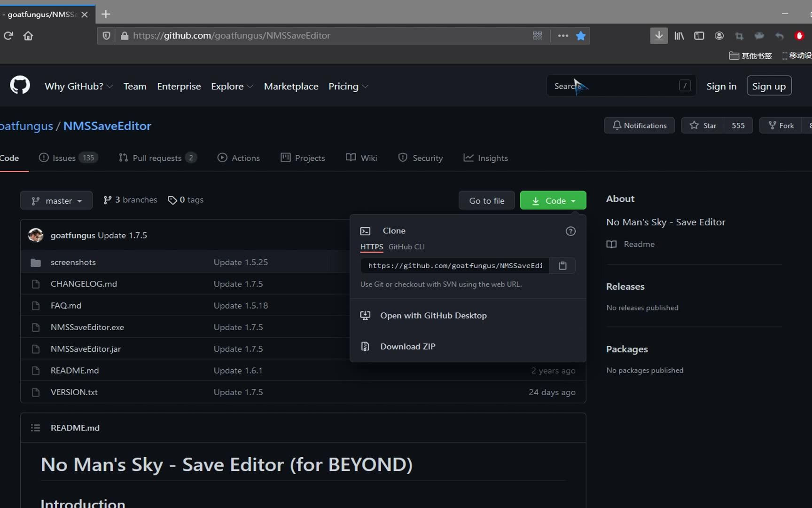Image resolution: width=812 pixels, height=508 pixels.
Task: View the 3 branches link
Action: (x=130, y=200)
